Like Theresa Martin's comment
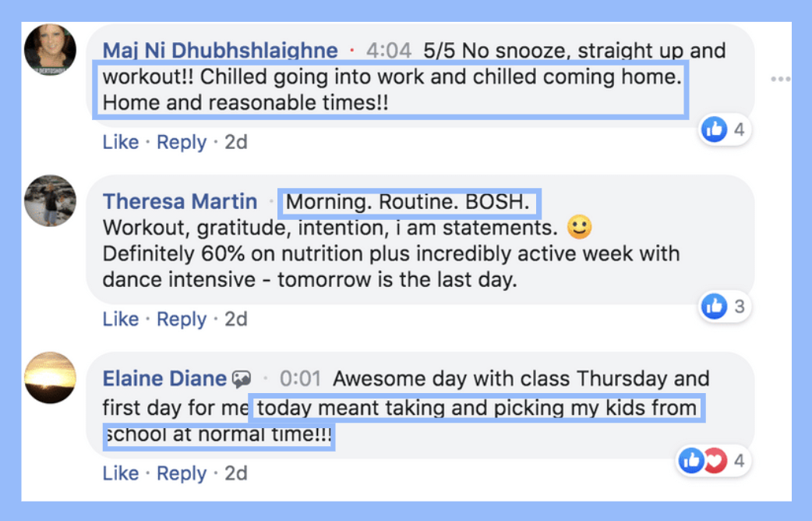Viewport: 812px width, 521px height. click(121, 319)
